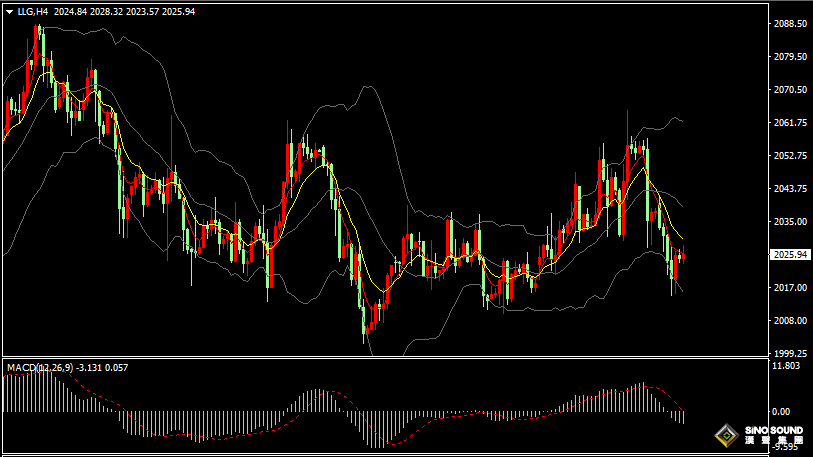Image resolution: width=813 pixels, height=457 pixels.
Task: Select the current price tag 2025.94
Action: [x=791, y=255]
